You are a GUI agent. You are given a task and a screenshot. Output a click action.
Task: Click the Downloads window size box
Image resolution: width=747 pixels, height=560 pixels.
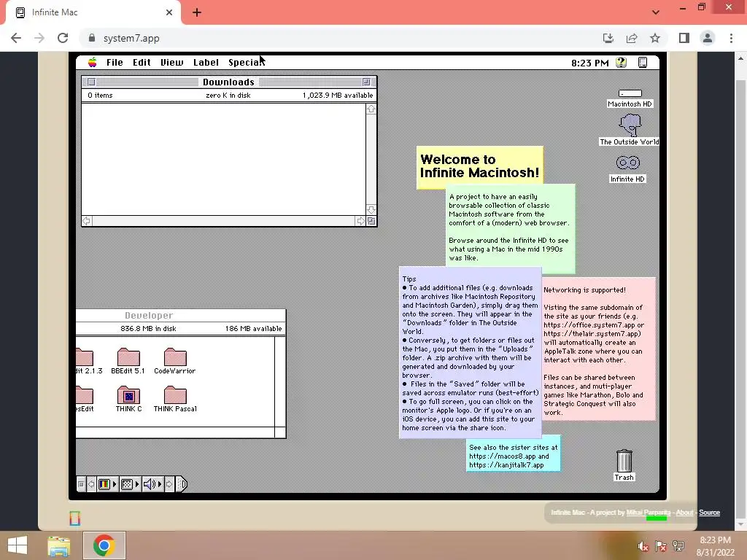pyautogui.click(x=371, y=221)
